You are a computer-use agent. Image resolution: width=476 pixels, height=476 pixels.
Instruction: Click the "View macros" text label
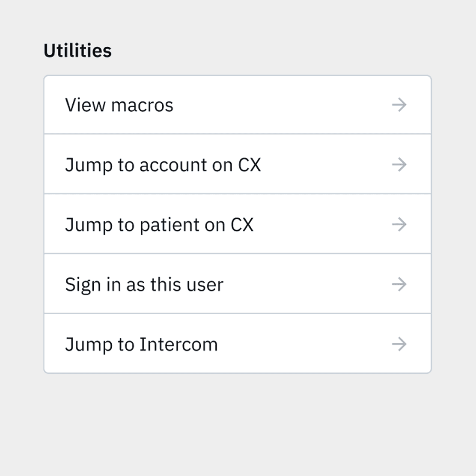pyautogui.click(x=119, y=105)
